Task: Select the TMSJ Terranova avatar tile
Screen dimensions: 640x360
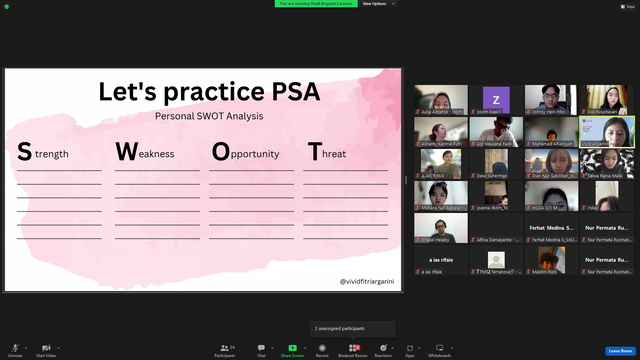Action: 496,260
